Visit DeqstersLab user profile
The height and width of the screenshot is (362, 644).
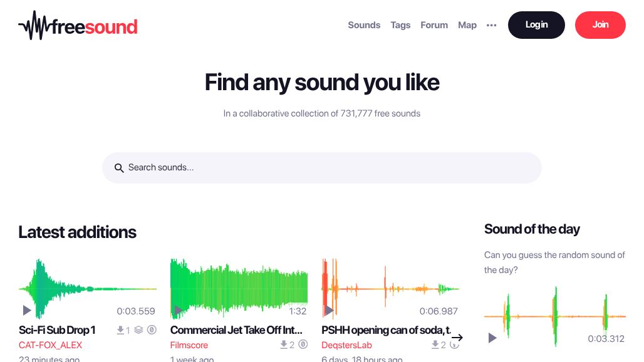(x=346, y=345)
